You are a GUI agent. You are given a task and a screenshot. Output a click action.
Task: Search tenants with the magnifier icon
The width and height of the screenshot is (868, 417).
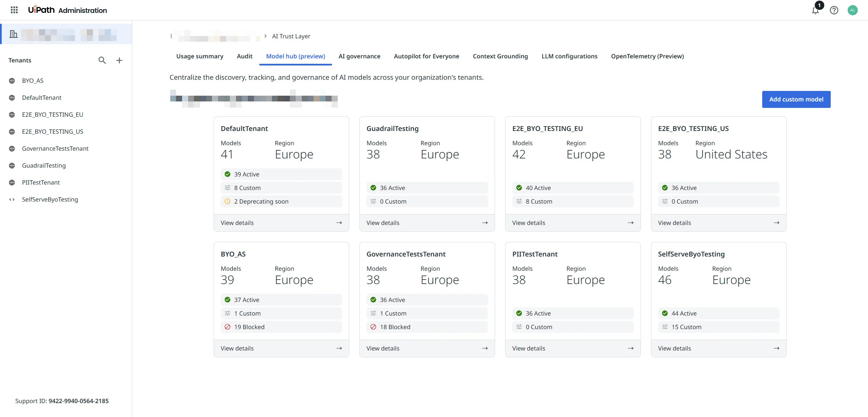point(102,60)
